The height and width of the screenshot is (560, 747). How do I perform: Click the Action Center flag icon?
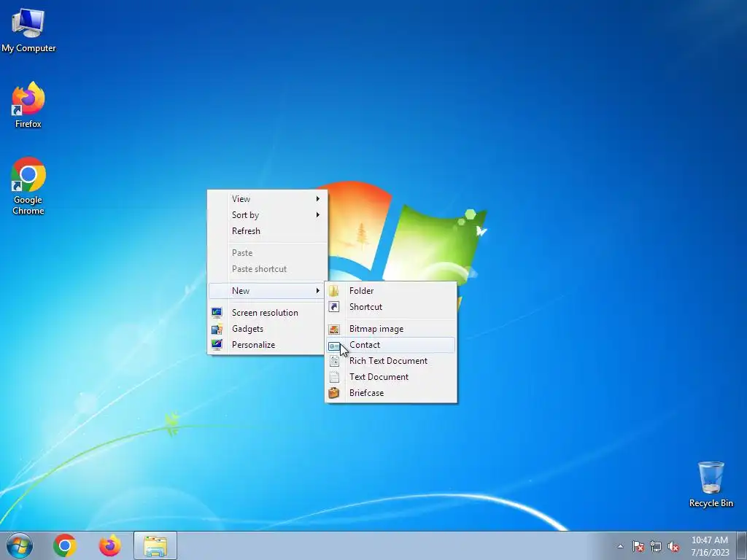tap(638, 546)
